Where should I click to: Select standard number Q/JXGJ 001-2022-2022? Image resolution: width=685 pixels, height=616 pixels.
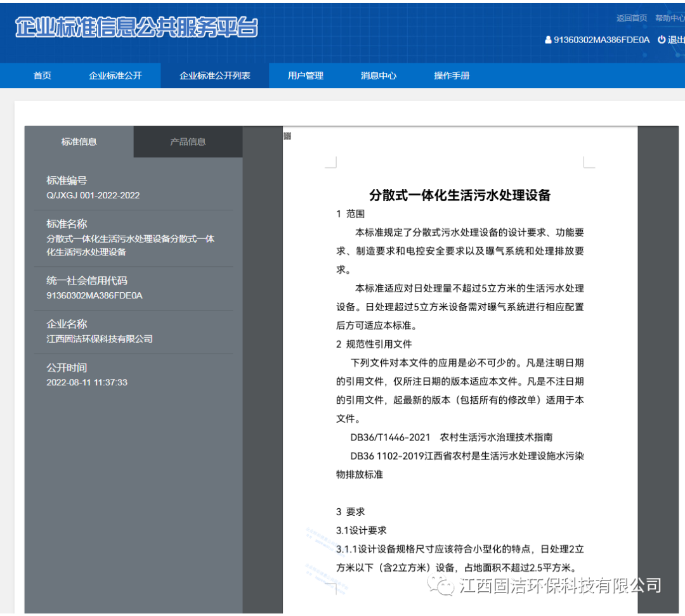(x=93, y=195)
